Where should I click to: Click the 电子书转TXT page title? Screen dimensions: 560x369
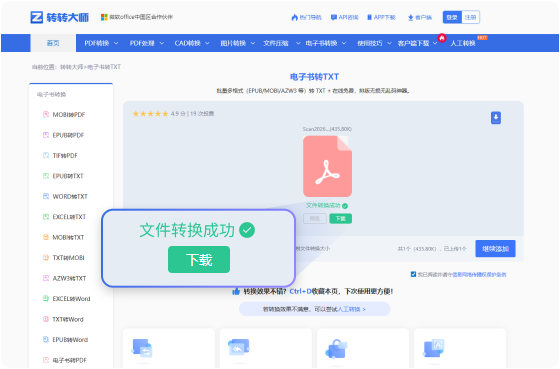[314, 76]
